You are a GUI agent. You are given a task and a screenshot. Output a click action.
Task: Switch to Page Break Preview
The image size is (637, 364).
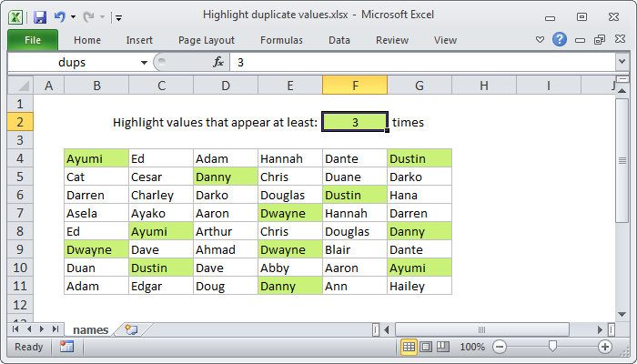tap(441, 347)
